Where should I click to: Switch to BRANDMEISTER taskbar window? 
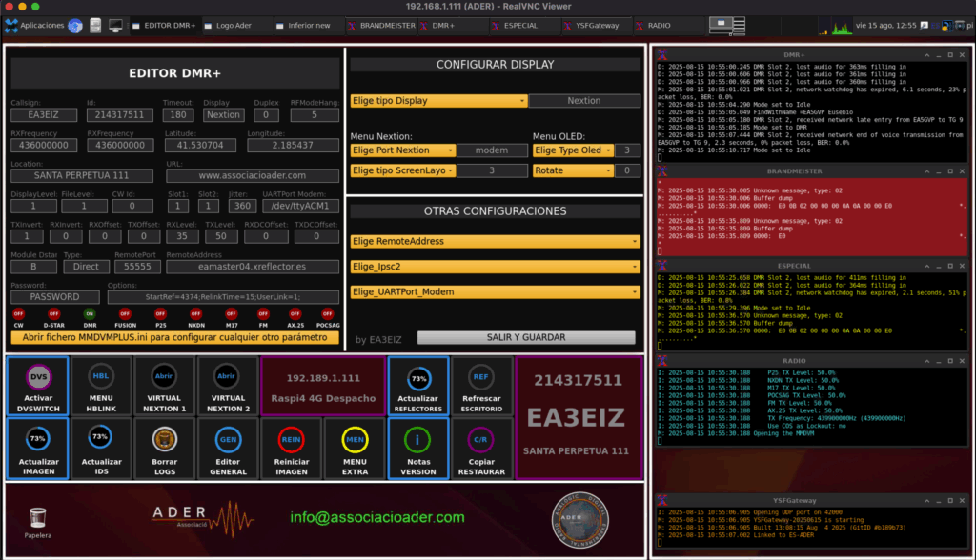click(384, 25)
